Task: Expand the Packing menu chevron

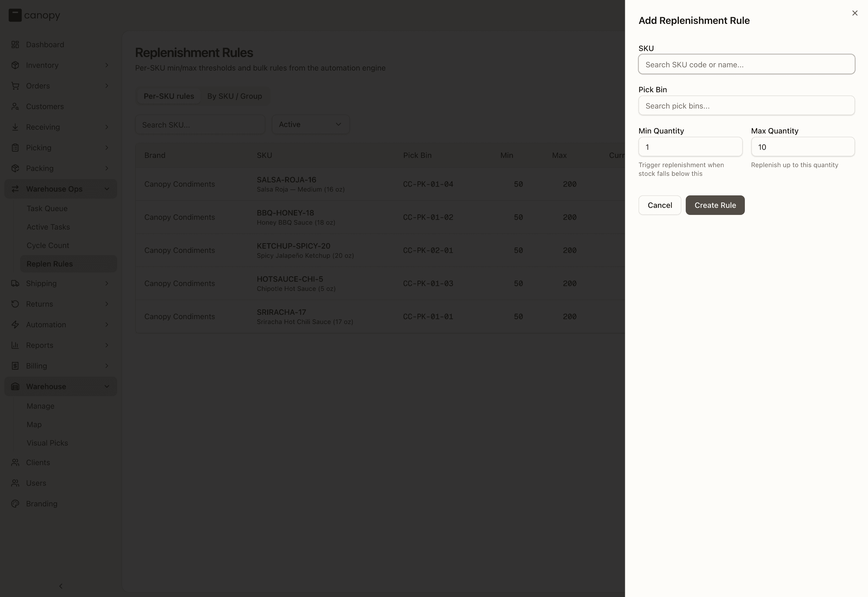Action: [107, 168]
